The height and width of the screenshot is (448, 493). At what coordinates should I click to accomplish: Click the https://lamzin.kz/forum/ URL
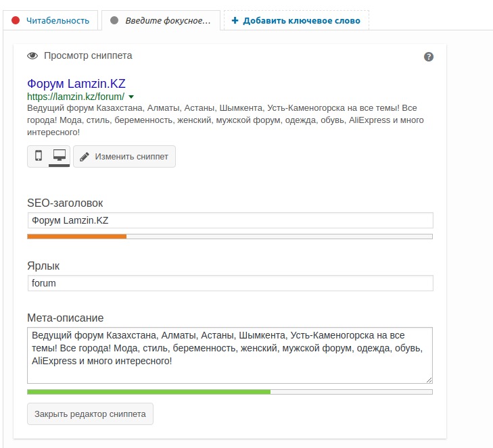tap(76, 97)
